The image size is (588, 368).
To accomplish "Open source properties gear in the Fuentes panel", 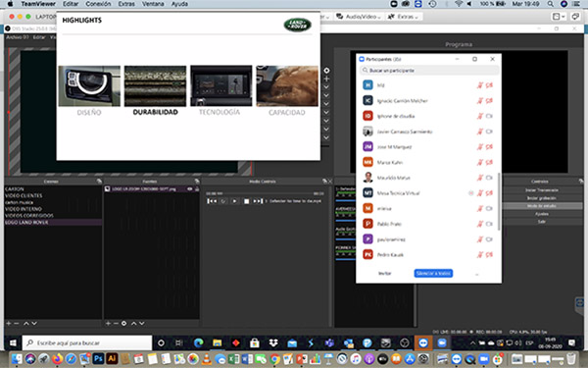I will tap(124, 323).
